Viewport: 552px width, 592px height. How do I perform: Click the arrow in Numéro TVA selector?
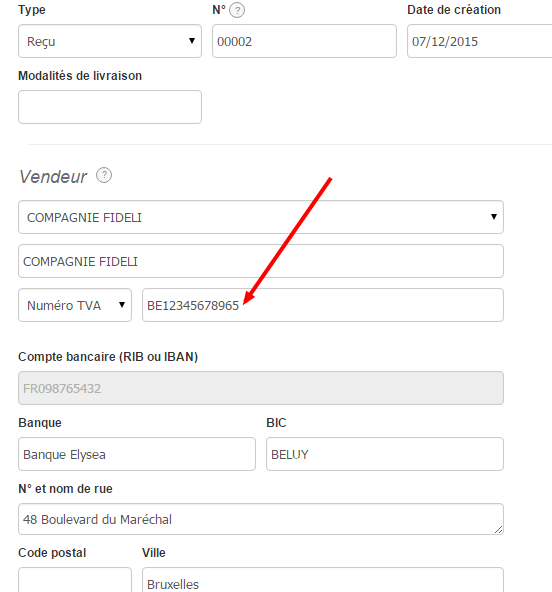pyautogui.click(x=122, y=305)
